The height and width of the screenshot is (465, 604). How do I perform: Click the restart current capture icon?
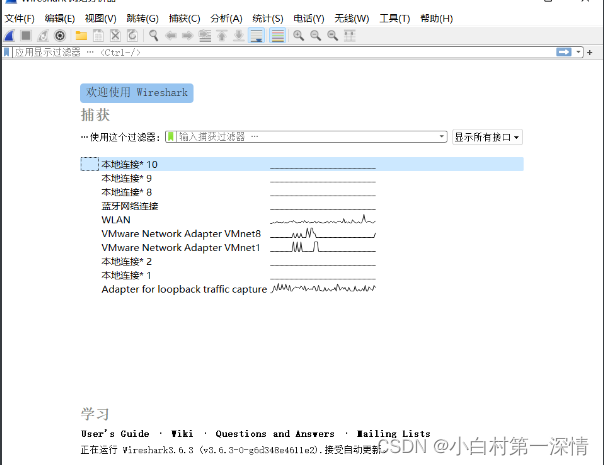click(43, 36)
